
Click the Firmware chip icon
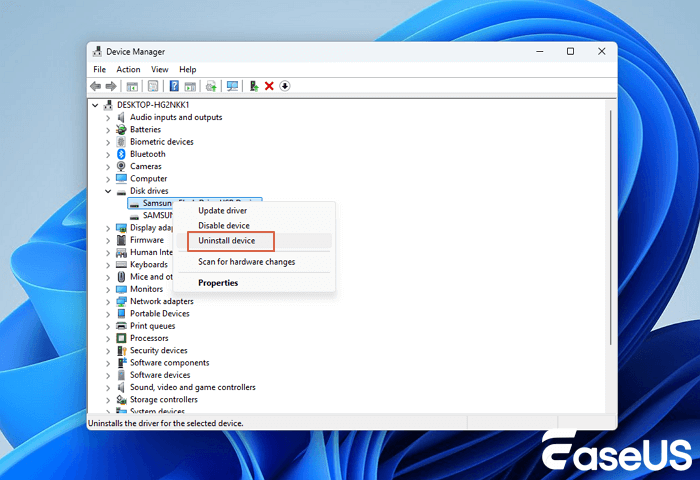(x=121, y=240)
